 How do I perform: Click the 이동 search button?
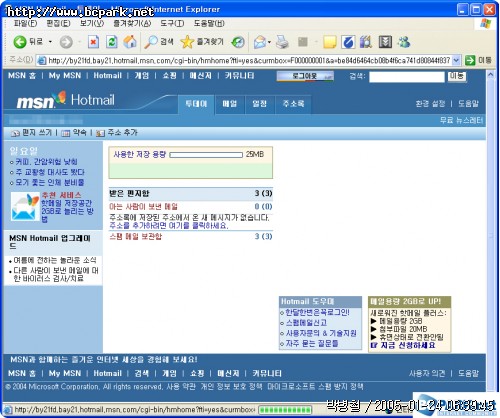click(x=457, y=76)
